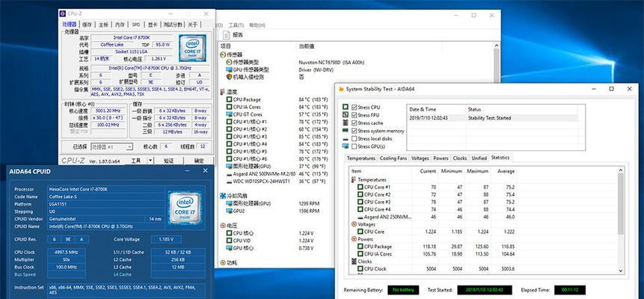Click the AIDA64 sensor list vertical scrollbar

click(497, 156)
